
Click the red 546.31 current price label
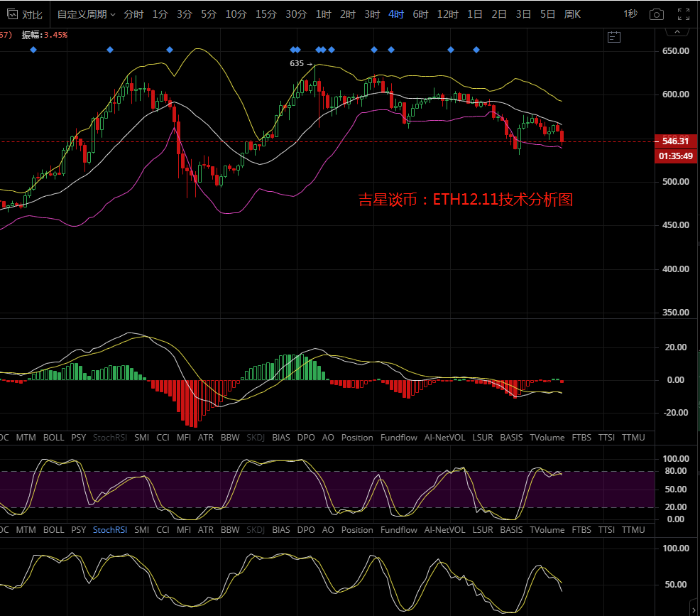[x=674, y=141]
